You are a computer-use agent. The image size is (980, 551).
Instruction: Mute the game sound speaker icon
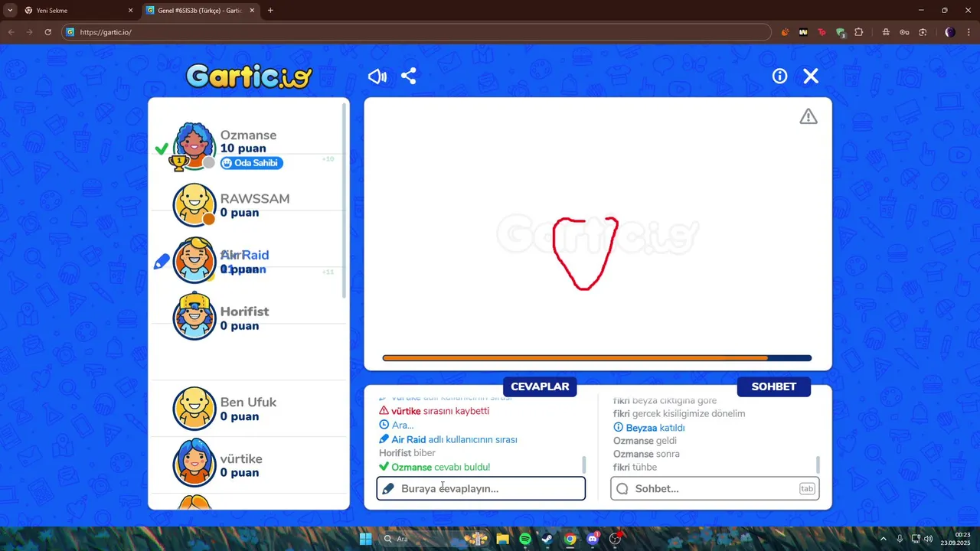pyautogui.click(x=377, y=77)
